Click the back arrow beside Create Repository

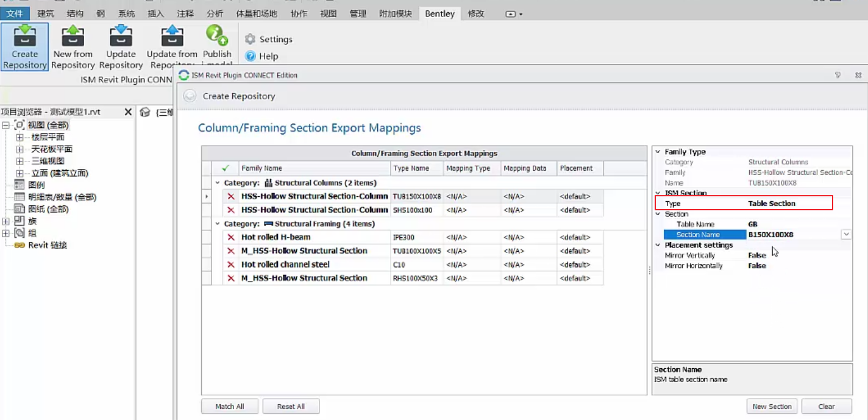pyautogui.click(x=190, y=96)
